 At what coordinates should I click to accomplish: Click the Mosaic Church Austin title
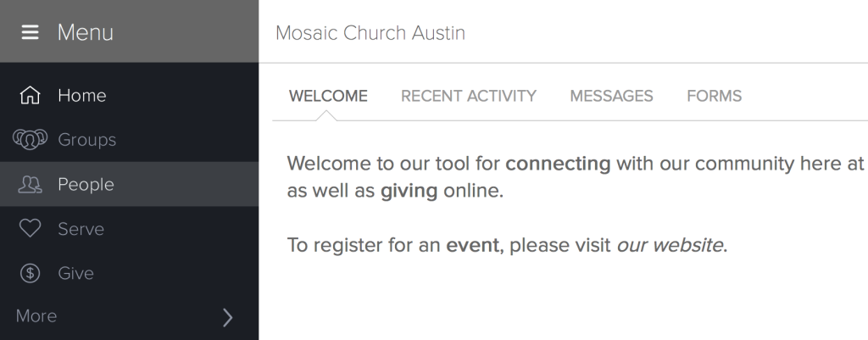(370, 33)
